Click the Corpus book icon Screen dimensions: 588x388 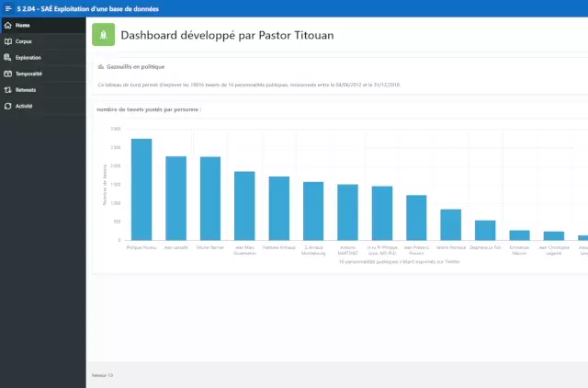(x=8, y=41)
